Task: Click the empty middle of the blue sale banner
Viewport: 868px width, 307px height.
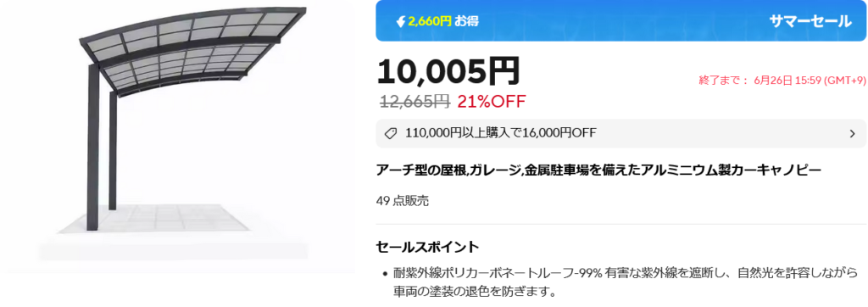Action: click(620, 21)
